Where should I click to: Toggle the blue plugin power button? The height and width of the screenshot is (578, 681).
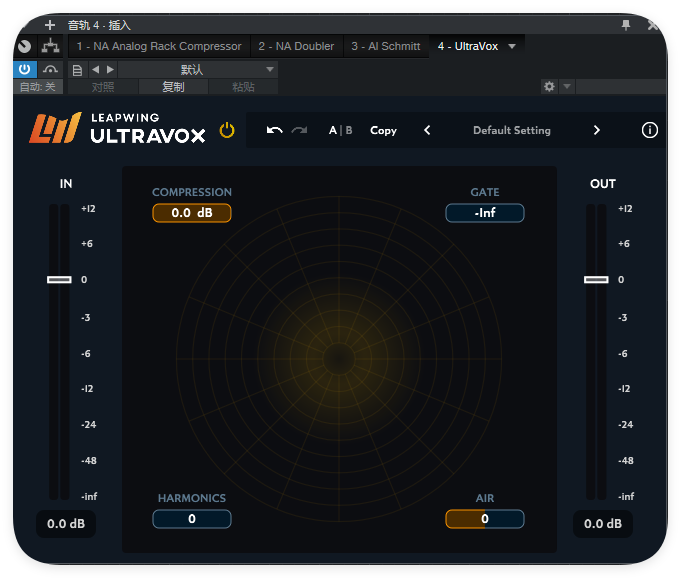click(x=25, y=69)
